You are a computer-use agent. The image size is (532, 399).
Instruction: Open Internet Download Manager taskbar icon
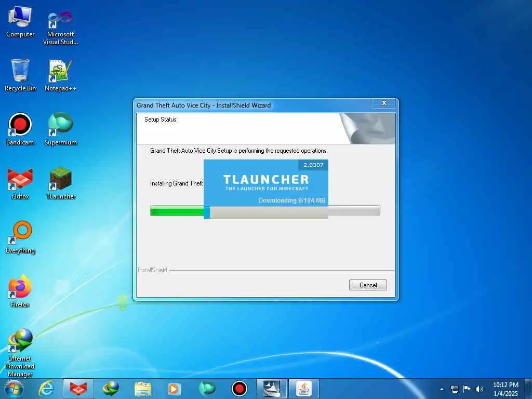click(x=111, y=389)
